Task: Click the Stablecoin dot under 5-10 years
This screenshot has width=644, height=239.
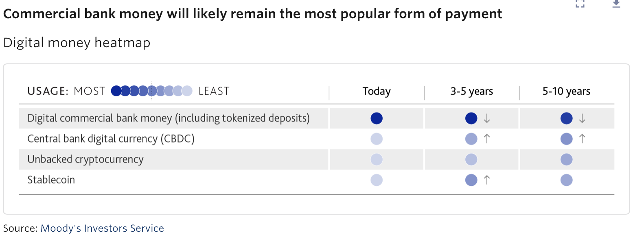Action: coord(566,180)
